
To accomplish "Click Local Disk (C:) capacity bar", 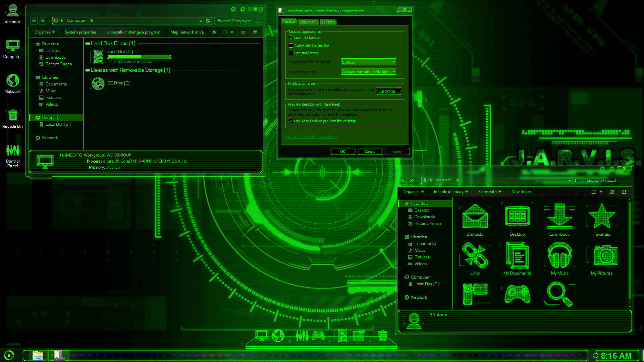I will (139, 57).
